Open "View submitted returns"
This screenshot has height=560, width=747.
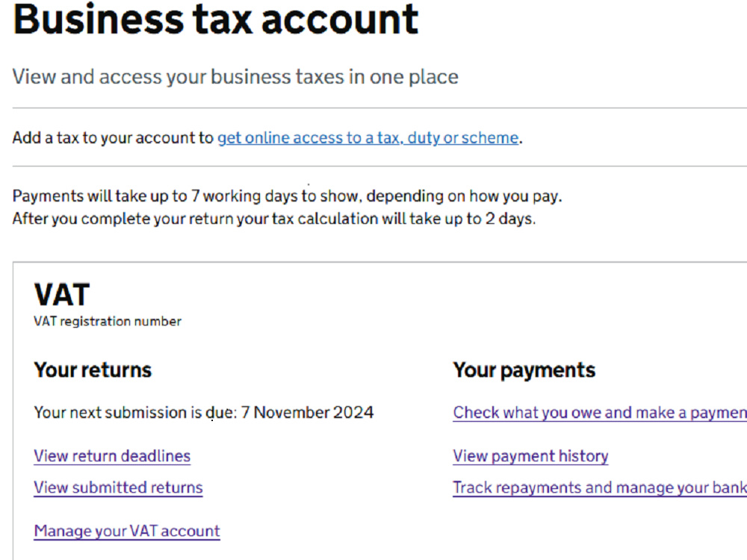point(117,487)
